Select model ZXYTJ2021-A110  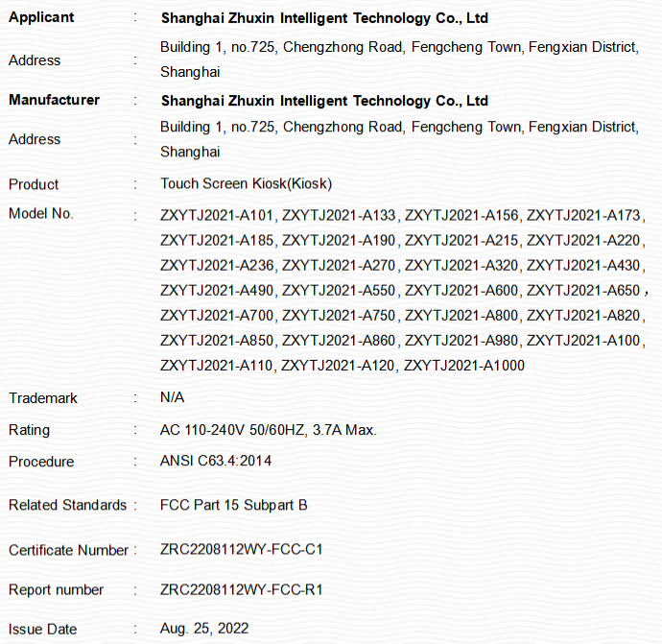pos(217,366)
